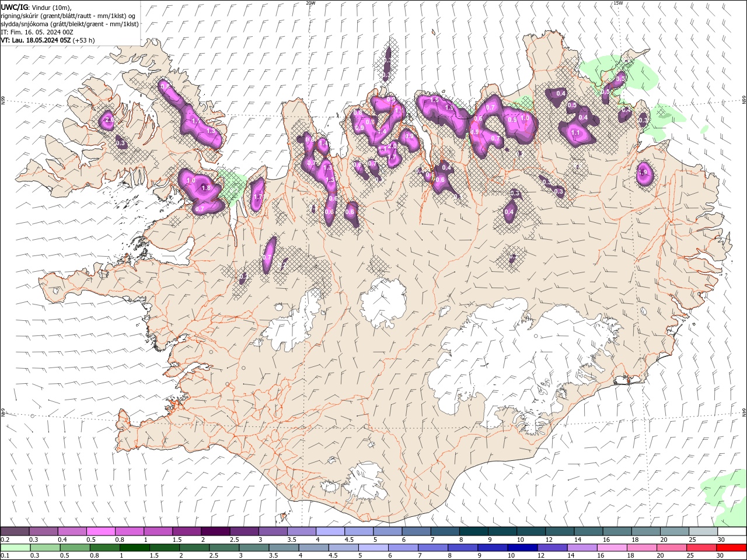Select the bright pink 0.5 swatch in upper legend

[x=100, y=531]
